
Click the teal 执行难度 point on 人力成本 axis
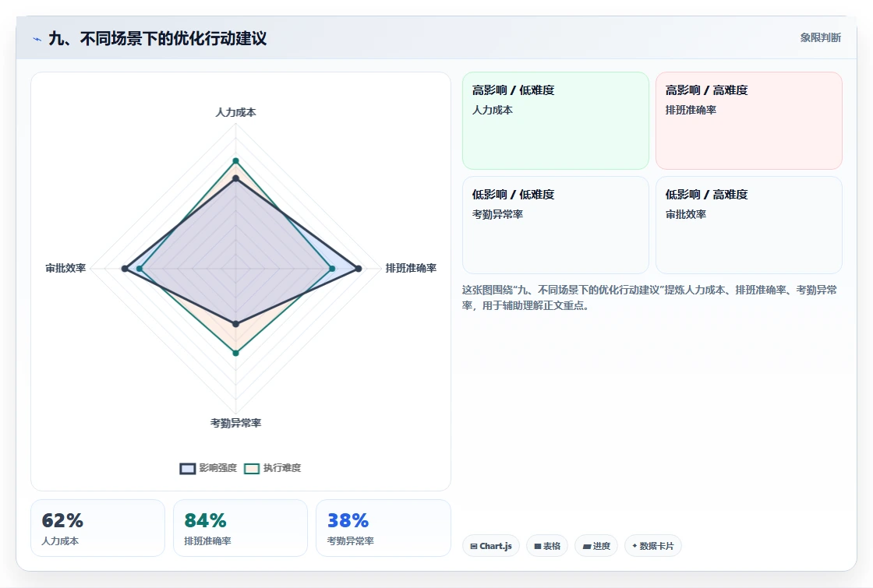(235, 160)
